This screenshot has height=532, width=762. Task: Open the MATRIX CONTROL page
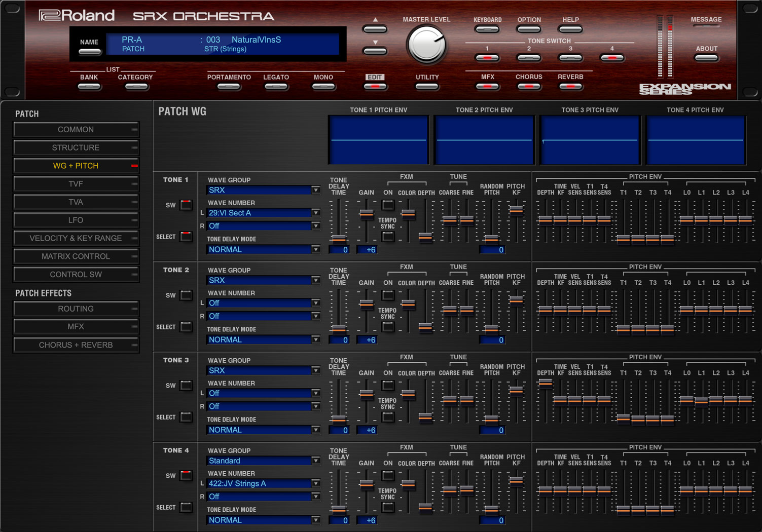tap(76, 256)
